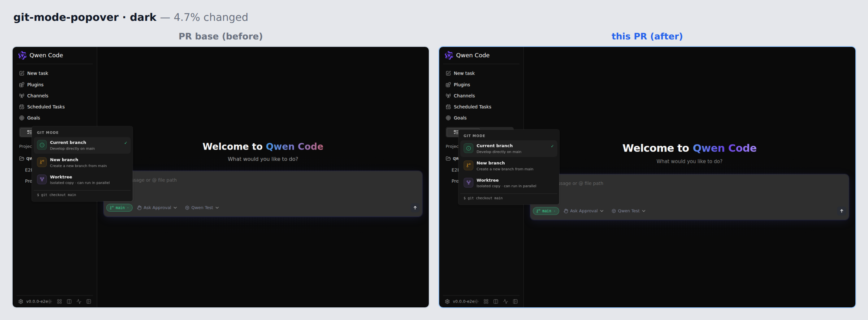Viewport: 868px width, 320px height.
Task: Click send arrow button in before panel
Action: pos(415,208)
